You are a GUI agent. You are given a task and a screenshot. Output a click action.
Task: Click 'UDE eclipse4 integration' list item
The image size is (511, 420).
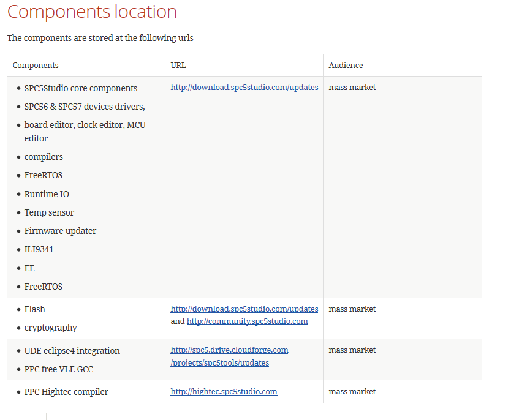tap(72, 351)
